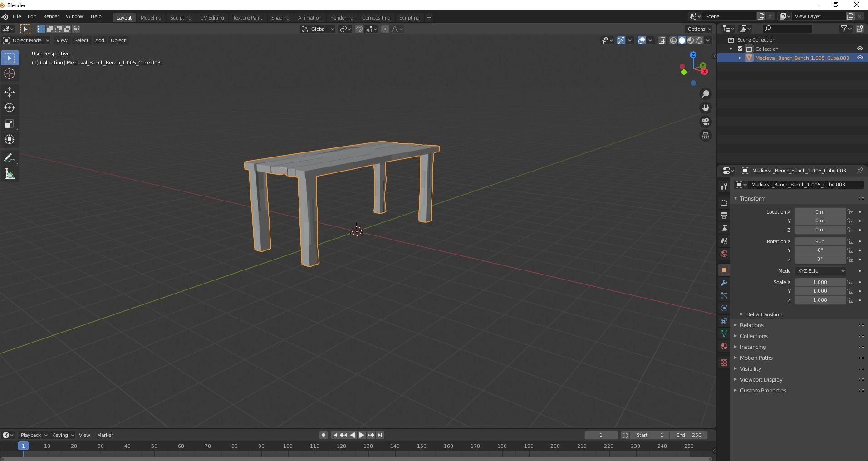868x461 pixels.
Task: Toggle X-Ray display mode
Action: (x=662, y=40)
